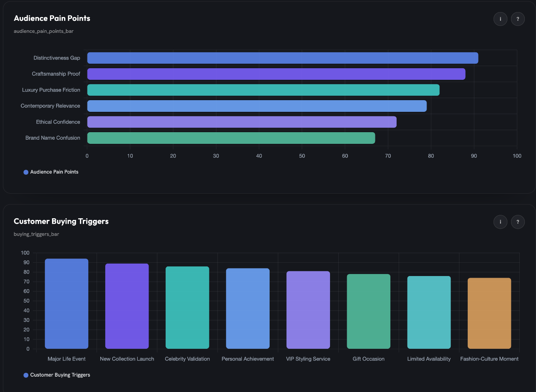Click the 'Customer Buying Triggers' card heading
536x392 pixels.
pyautogui.click(x=61, y=221)
